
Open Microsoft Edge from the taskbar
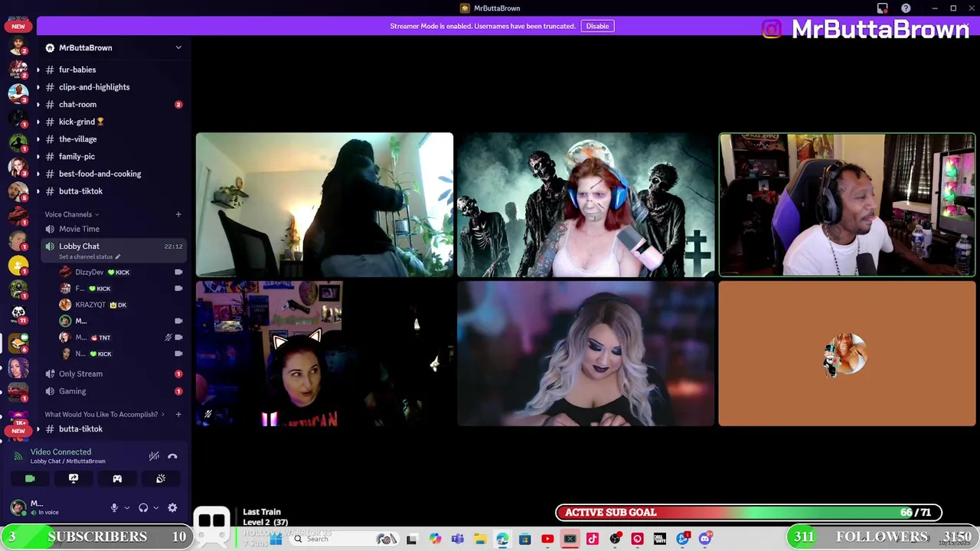point(502,539)
